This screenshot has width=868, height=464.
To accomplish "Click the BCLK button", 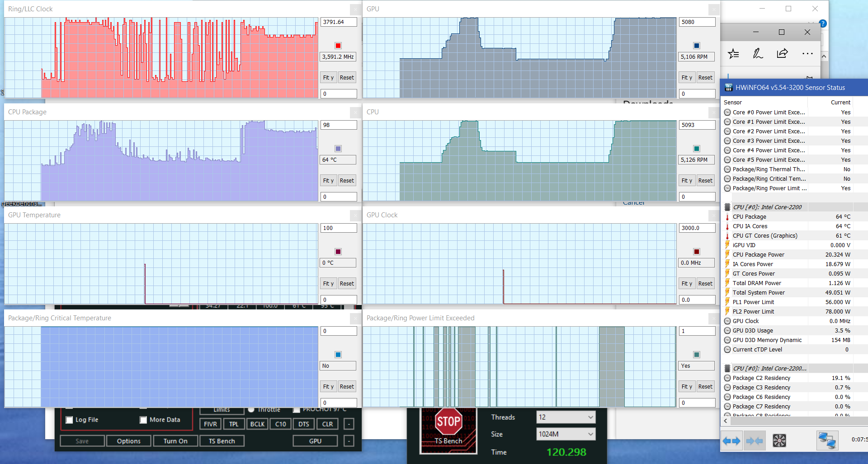I will click(257, 424).
